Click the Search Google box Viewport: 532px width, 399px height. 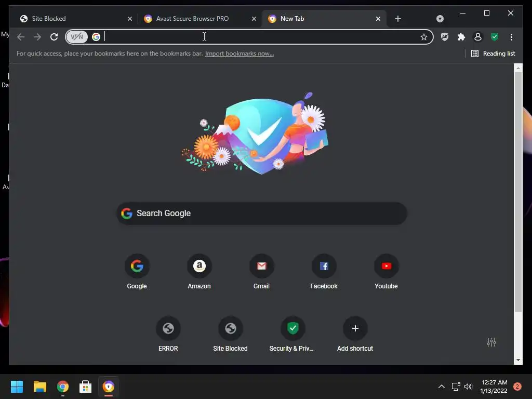pyautogui.click(x=262, y=214)
